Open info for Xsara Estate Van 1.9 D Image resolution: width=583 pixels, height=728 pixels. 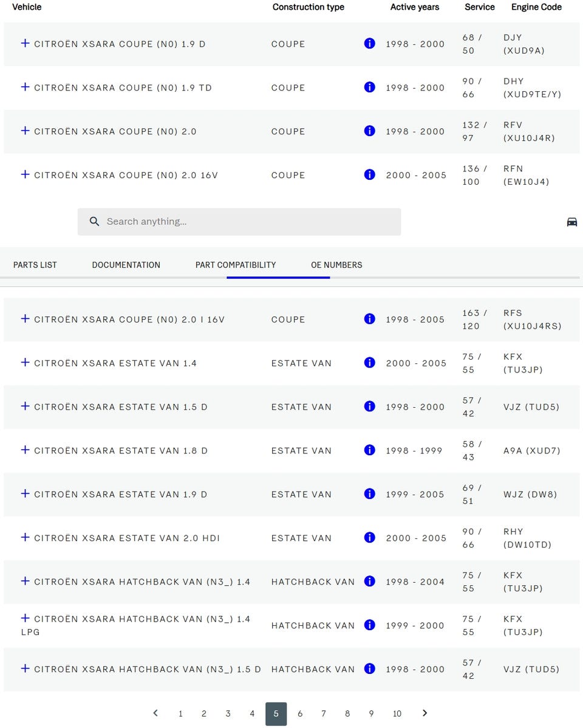click(x=369, y=493)
